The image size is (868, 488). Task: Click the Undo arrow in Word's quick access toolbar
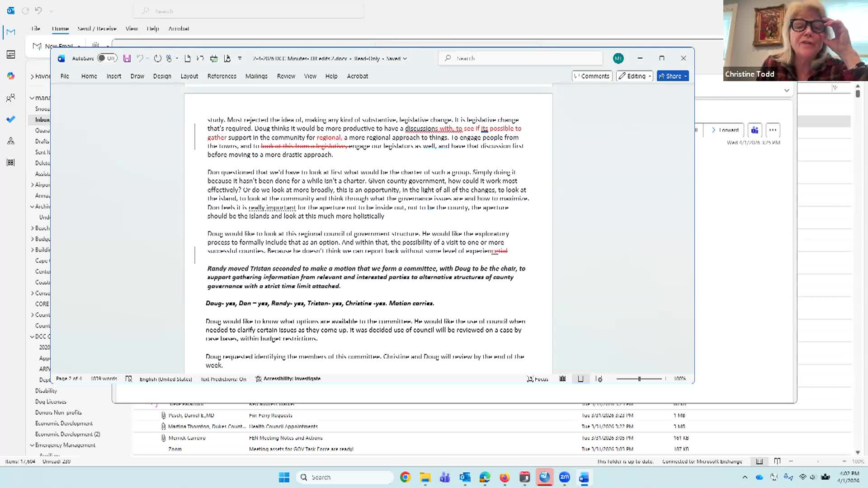140,58
